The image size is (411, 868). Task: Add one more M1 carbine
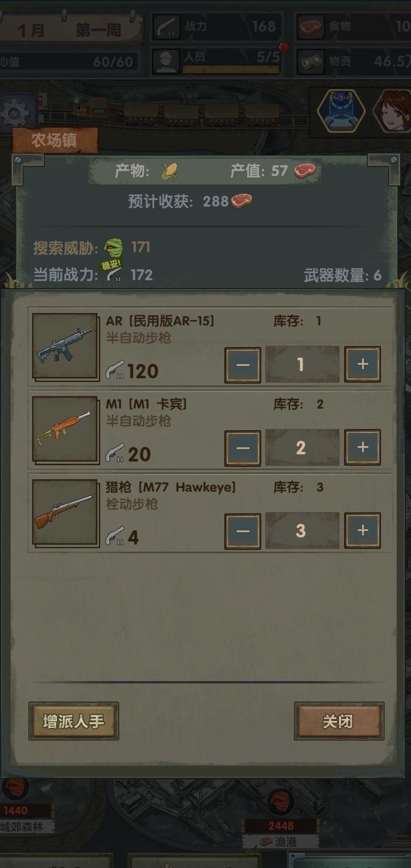tap(362, 448)
